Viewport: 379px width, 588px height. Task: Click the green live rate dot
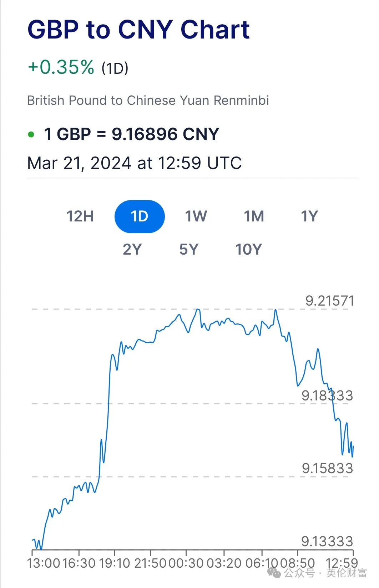31,134
